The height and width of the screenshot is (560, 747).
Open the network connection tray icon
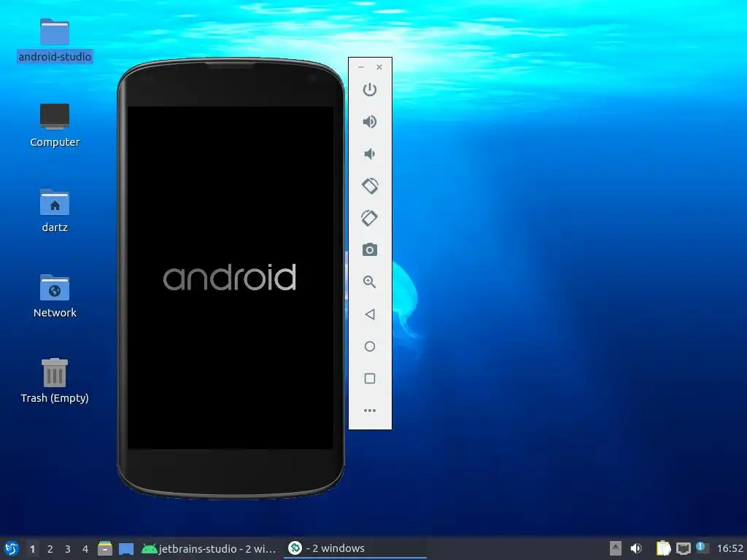coord(684,548)
